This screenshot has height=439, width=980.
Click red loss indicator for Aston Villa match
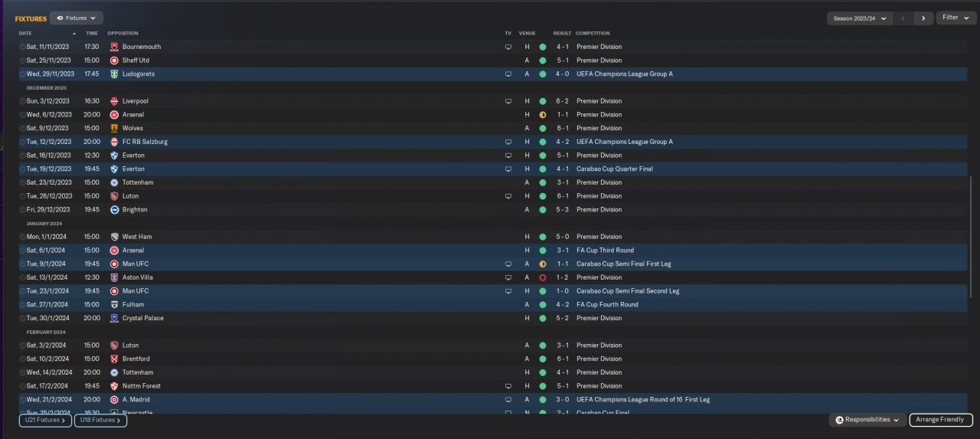point(542,277)
